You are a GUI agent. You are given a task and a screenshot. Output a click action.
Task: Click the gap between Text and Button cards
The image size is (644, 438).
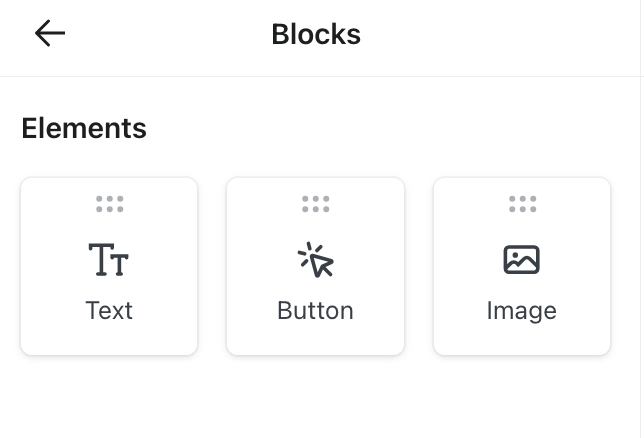(x=212, y=266)
